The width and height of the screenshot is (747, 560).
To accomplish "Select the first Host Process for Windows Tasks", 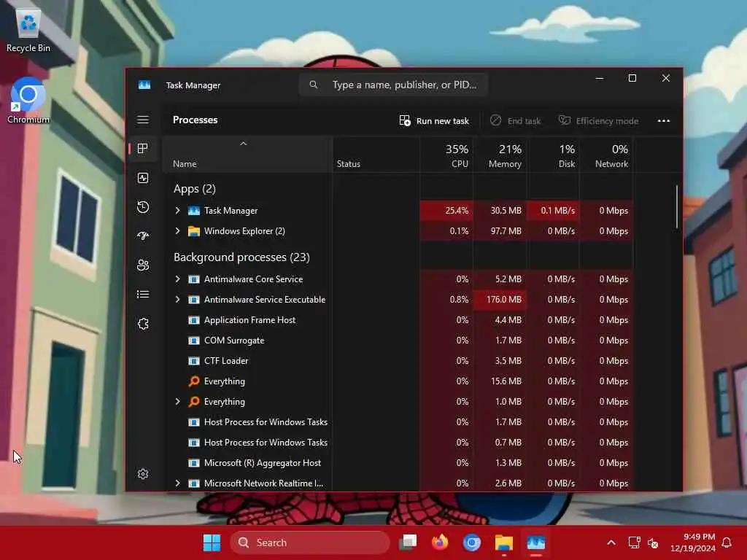I will click(x=398, y=422).
